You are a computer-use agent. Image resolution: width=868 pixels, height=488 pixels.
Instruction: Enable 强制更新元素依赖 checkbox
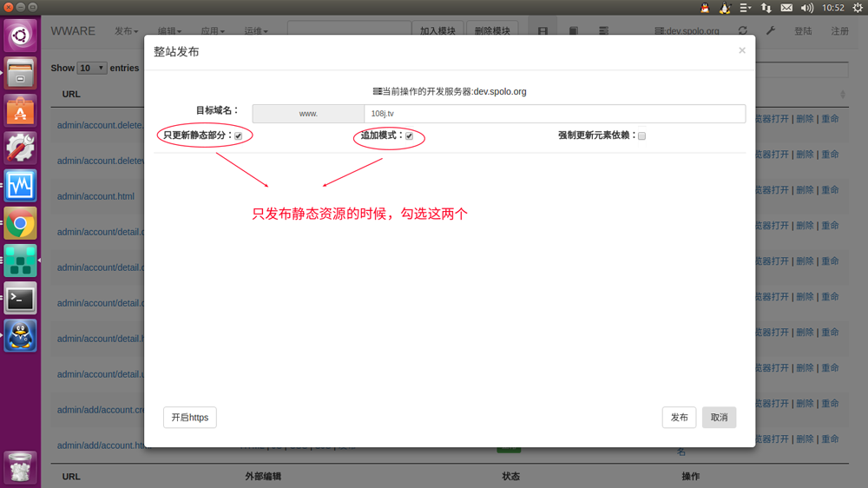click(641, 135)
